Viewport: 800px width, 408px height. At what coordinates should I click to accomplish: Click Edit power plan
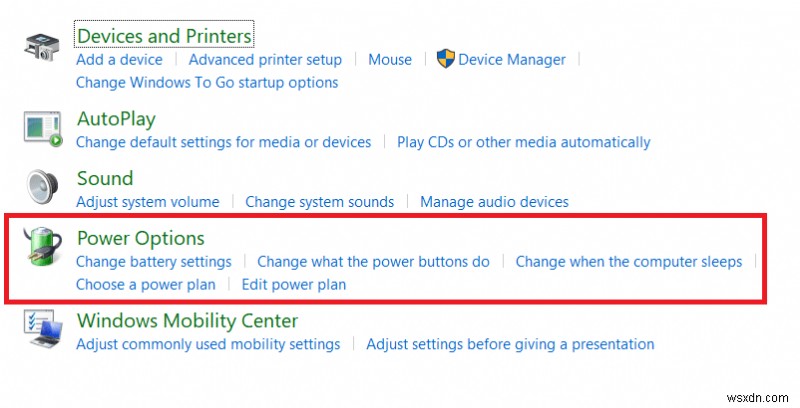294,285
